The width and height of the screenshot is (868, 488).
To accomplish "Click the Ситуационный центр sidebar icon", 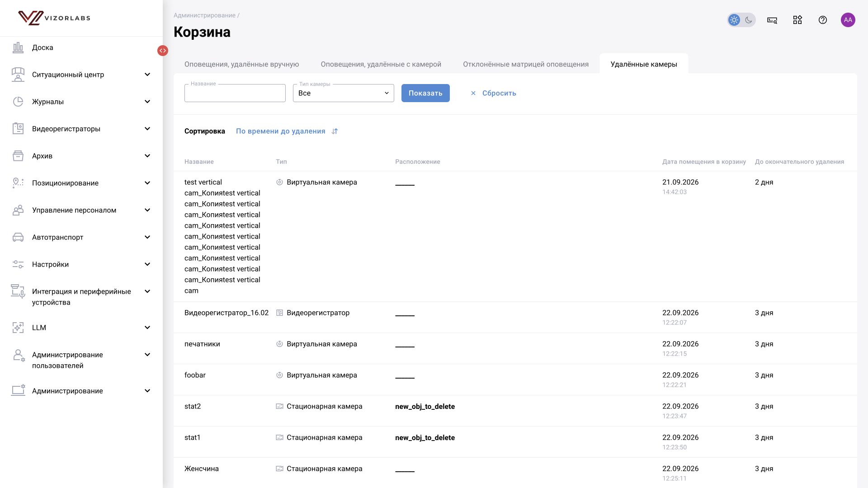I will tap(18, 75).
